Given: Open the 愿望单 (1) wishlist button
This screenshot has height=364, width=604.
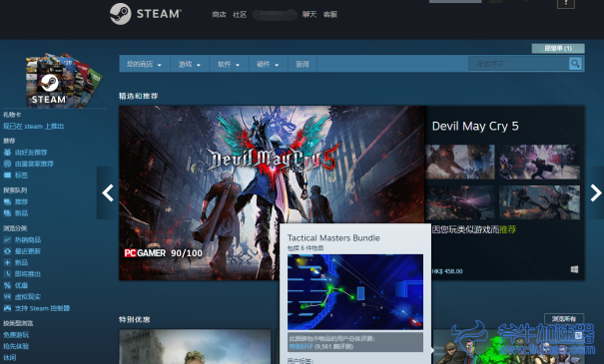Looking at the screenshot, I should 558,49.
